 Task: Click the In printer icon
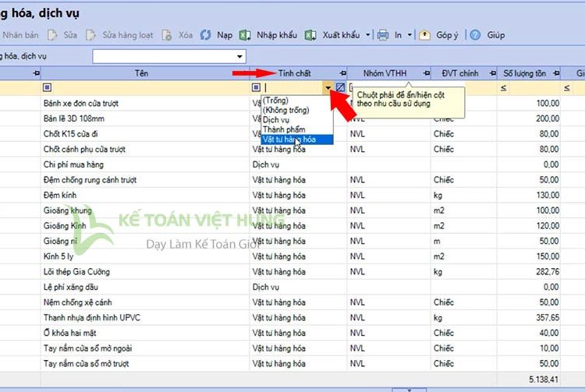click(x=383, y=35)
